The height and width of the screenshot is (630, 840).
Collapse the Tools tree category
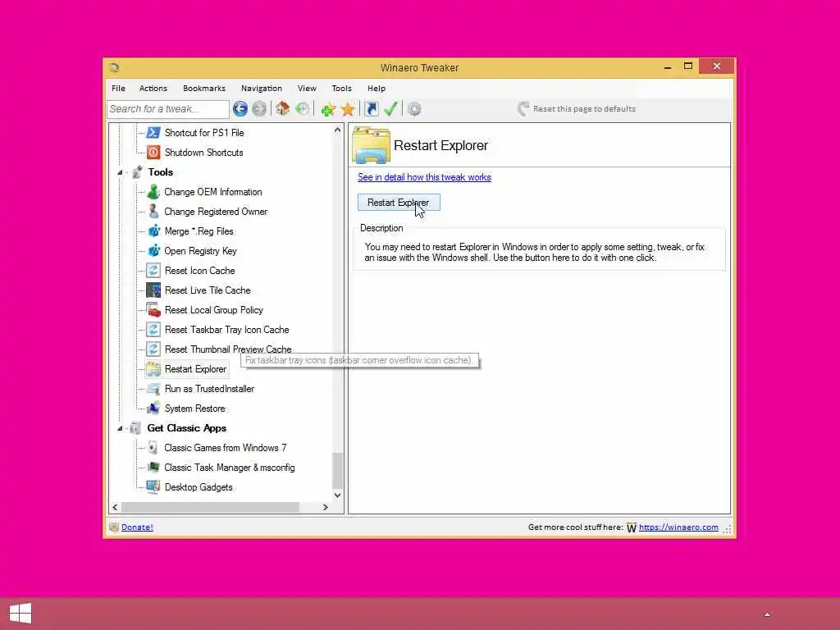coord(120,172)
